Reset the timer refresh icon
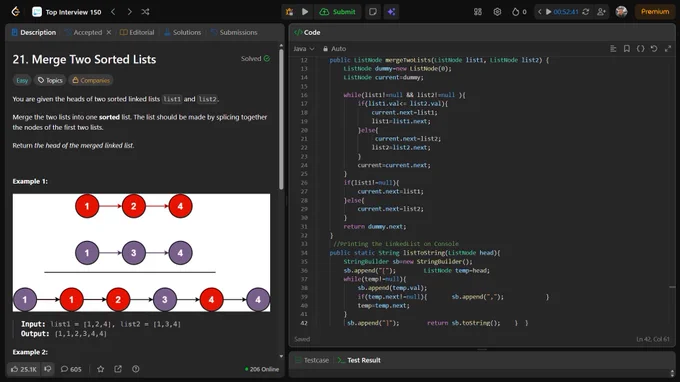 tap(585, 12)
